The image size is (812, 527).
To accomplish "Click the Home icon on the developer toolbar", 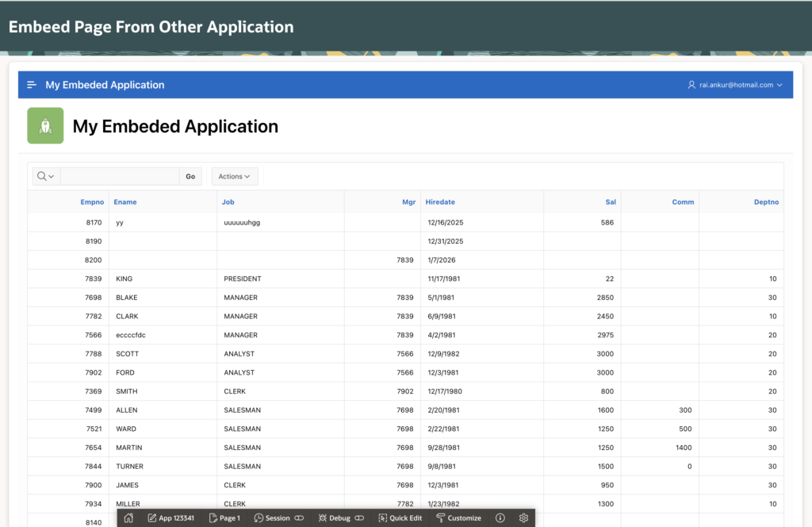I will tap(128, 517).
